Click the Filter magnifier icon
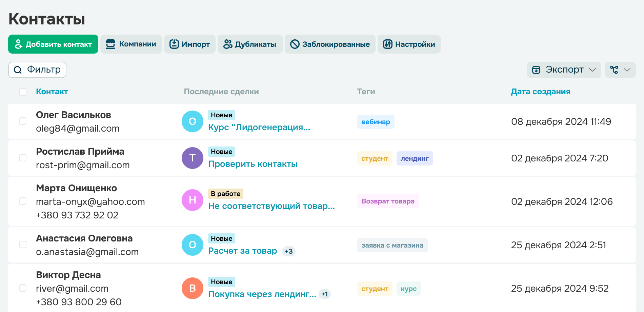644x312 pixels. click(x=18, y=70)
